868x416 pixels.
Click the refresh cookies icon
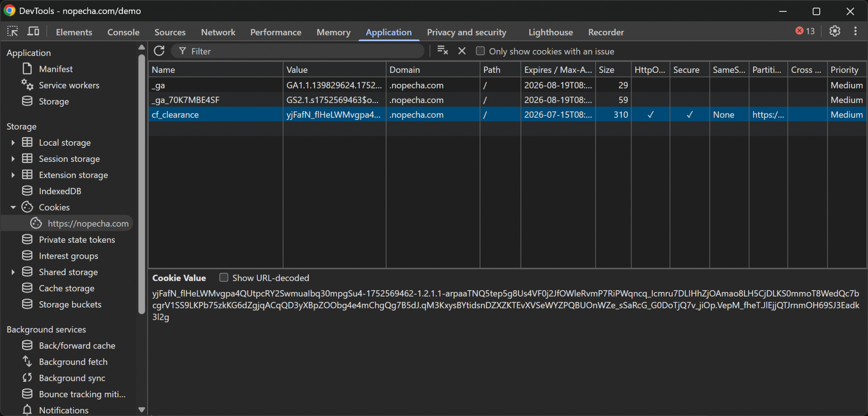pyautogui.click(x=159, y=51)
